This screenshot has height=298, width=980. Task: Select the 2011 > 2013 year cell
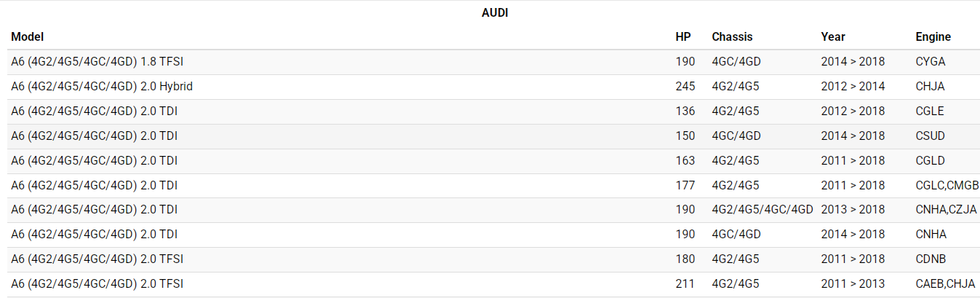point(853,284)
